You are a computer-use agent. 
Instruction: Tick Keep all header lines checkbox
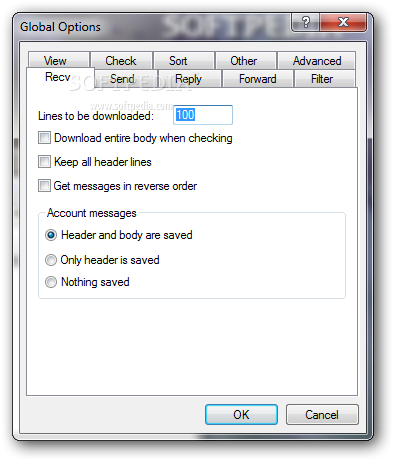coord(95,162)
